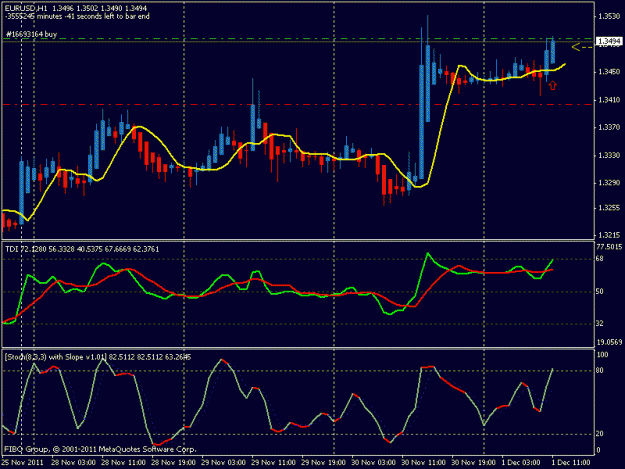The image size is (625, 469).
Task: Click the 0 level on Stoch scale
Action: (x=598, y=450)
